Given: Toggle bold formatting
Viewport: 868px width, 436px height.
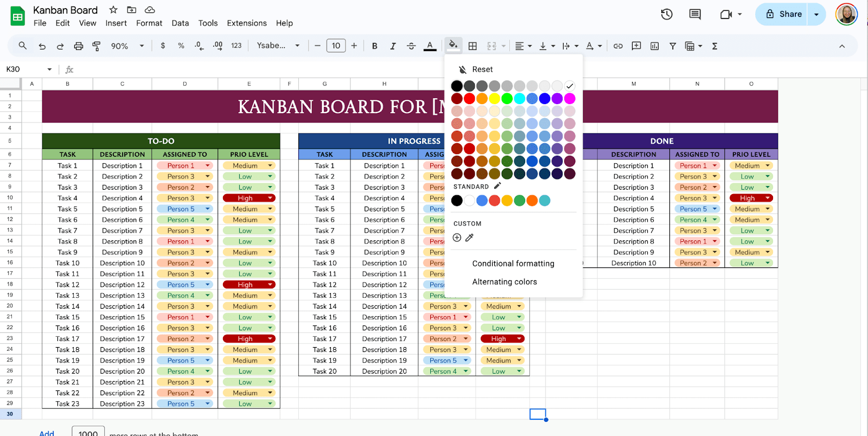Looking at the screenshot, I should (x=374, y=46).
